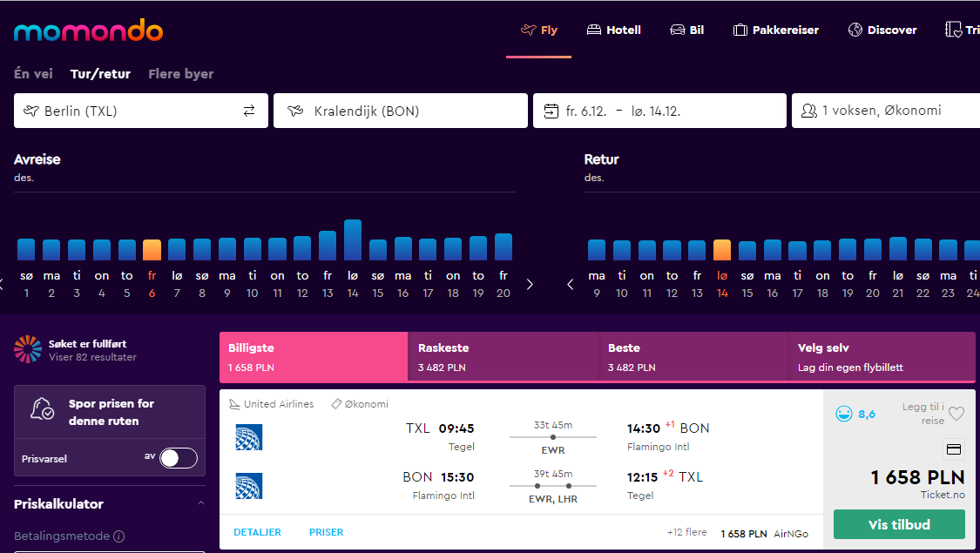Click the Vis tilbud button

pyautogui.click(x=899, y=524)
